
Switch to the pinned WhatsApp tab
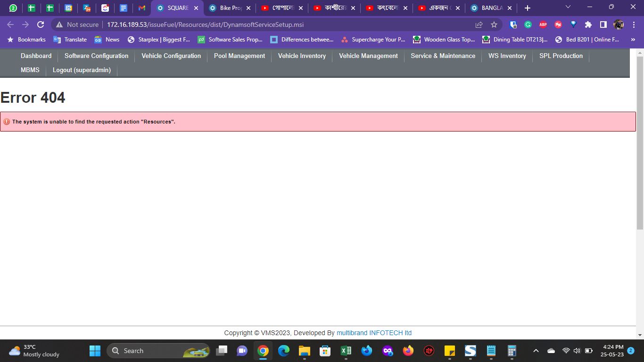(13, 8)
